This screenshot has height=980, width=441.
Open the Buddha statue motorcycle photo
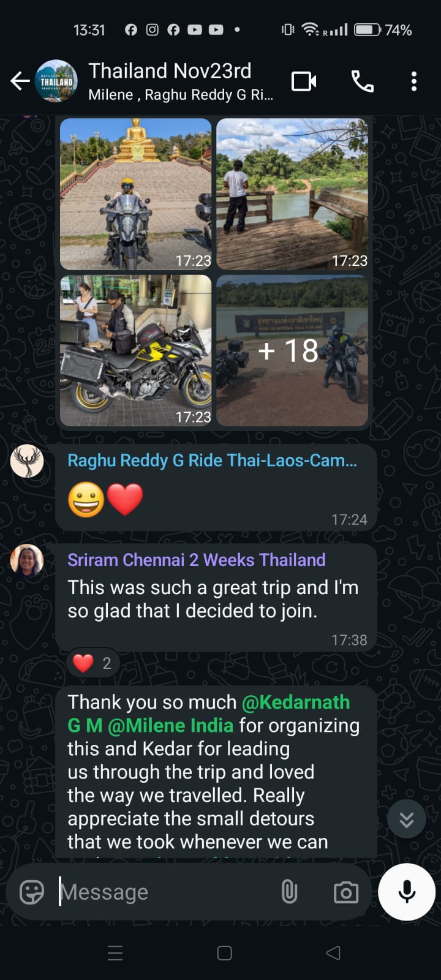pos(135,194)
